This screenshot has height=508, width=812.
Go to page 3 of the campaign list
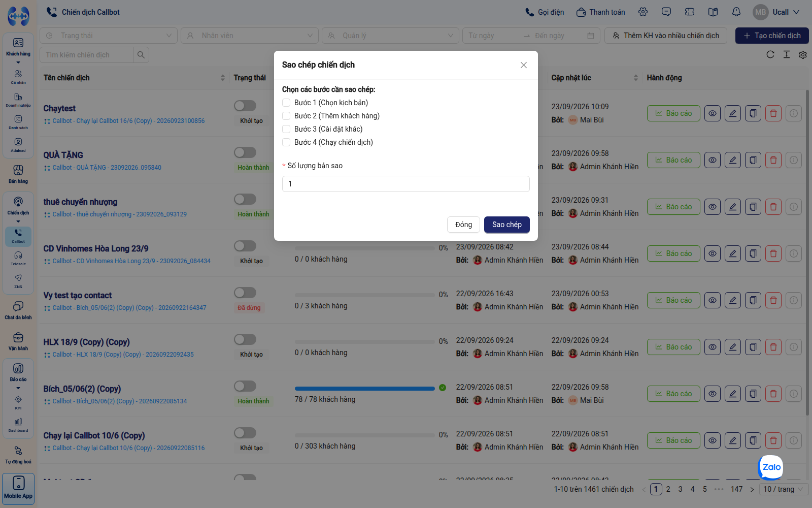click(x=680, y=489)
